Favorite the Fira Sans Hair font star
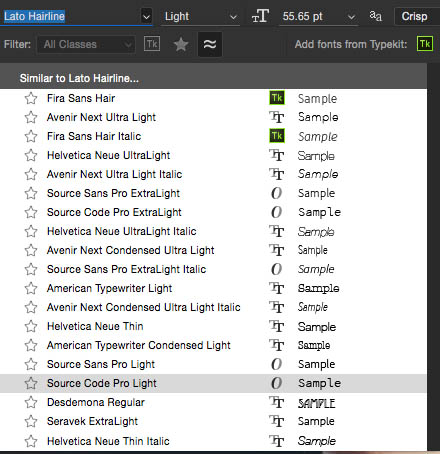 tap(31, 98)
